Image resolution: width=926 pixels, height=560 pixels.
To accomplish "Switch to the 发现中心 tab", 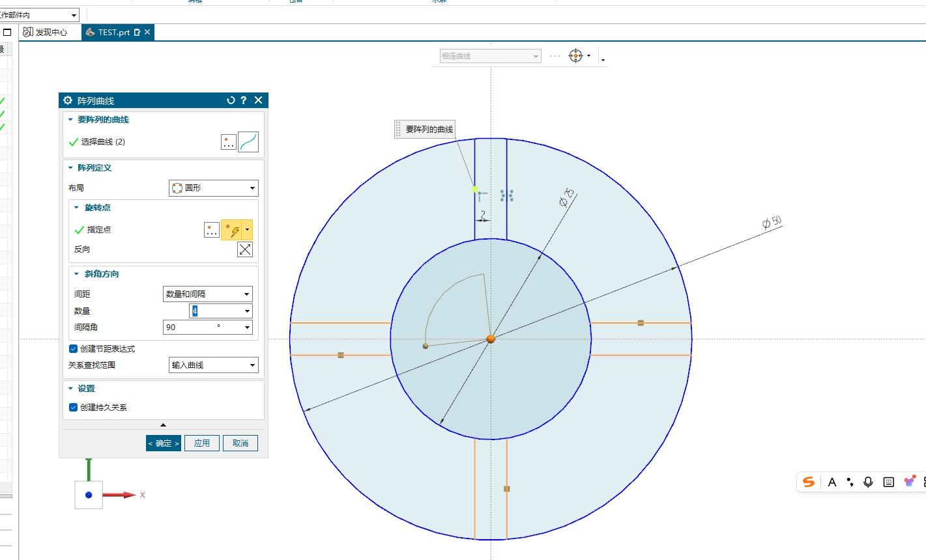I will pyautogui.click(x=46, y=32).
